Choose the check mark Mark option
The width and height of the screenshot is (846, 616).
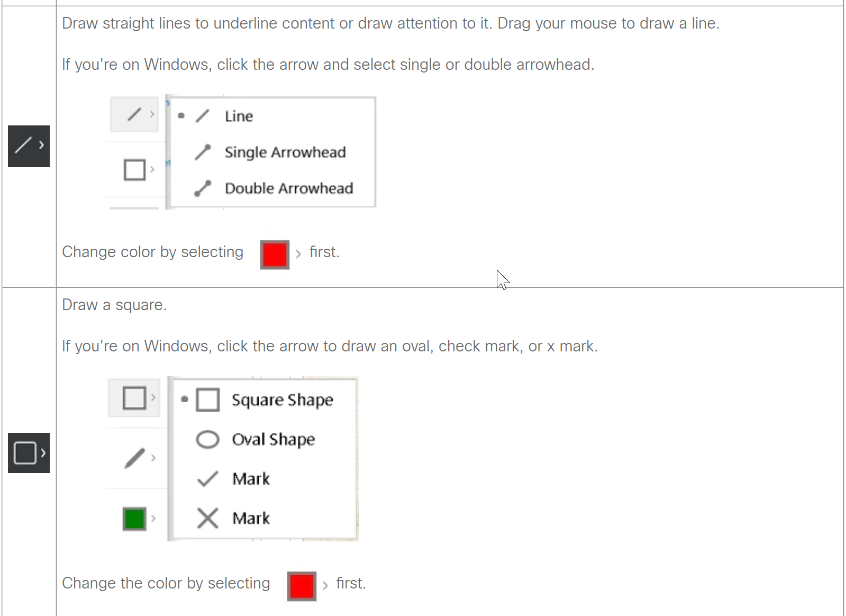coord(251,479)
